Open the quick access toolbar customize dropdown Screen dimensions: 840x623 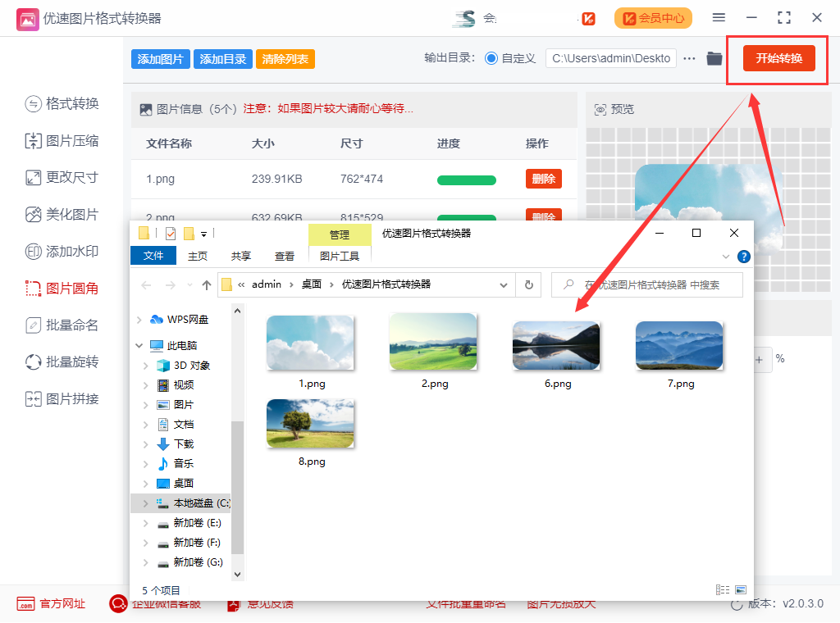(203, 234)
